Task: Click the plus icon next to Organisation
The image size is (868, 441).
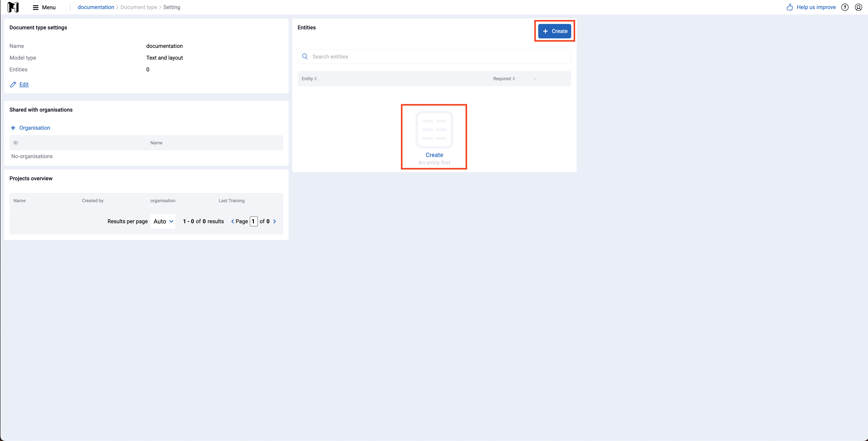Action: (x=13, y=128)
